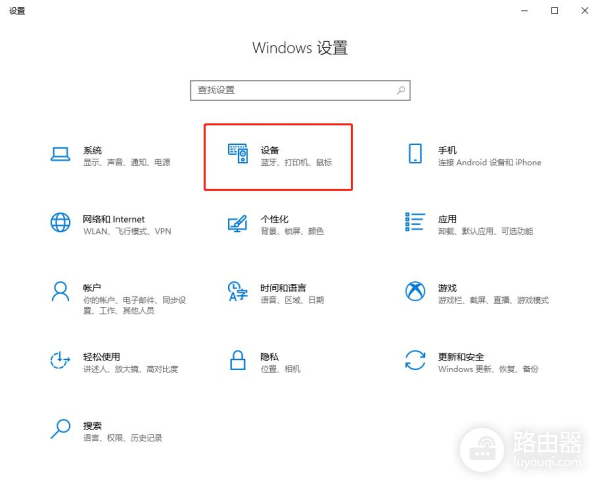Viewport: 600px width, 490px height.
Task: Open the 游戏 Xbox icon
Action: (x=415, y=291)
